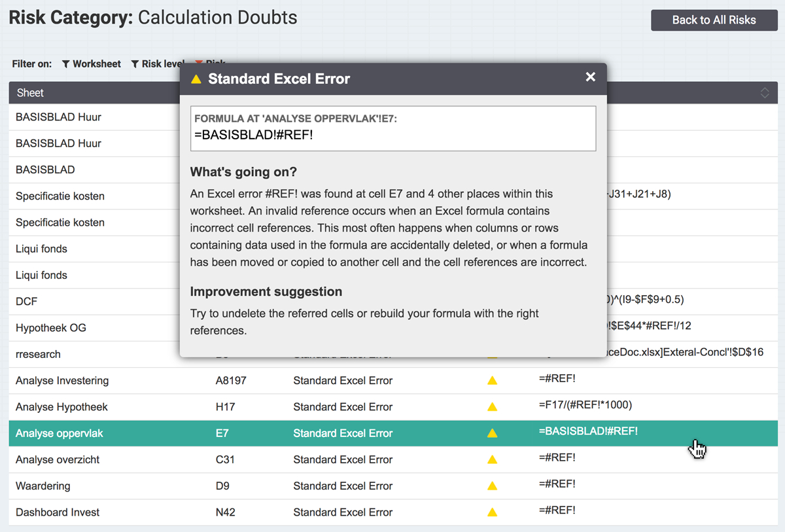Select the BASISBLAD Huur first row
Image resolution: width=785 pixels, height=532 pixels.
click(x=58, y=117)
